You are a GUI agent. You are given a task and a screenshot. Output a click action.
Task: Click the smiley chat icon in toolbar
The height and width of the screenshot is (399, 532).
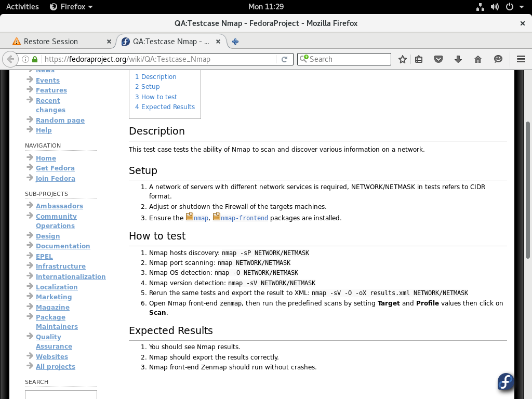[498, 59]
